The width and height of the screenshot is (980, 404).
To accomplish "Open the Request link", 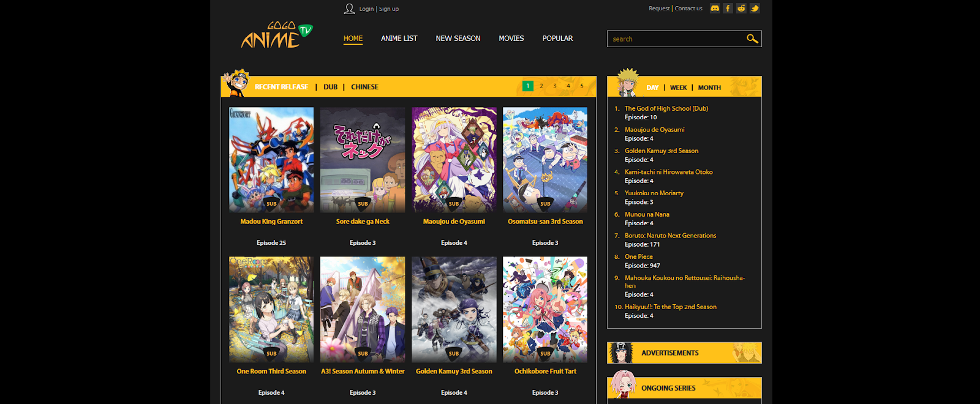I will [659, 9].
